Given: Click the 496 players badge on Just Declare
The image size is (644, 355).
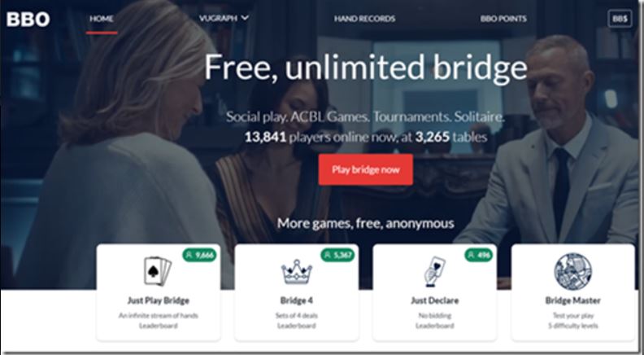Looking at the screenshot, I should pyautogui.click(x=479, y=255).
